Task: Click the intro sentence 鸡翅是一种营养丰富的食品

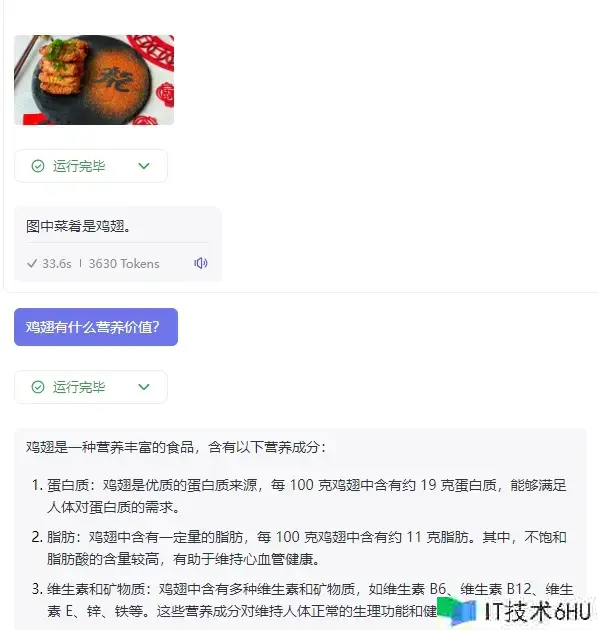Action: pos(110,447)
